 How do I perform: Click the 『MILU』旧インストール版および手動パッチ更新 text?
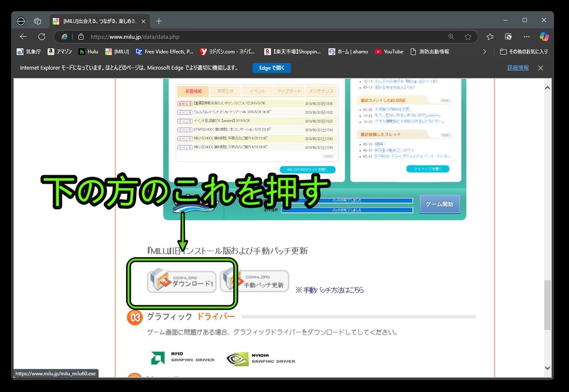[227, 250]
